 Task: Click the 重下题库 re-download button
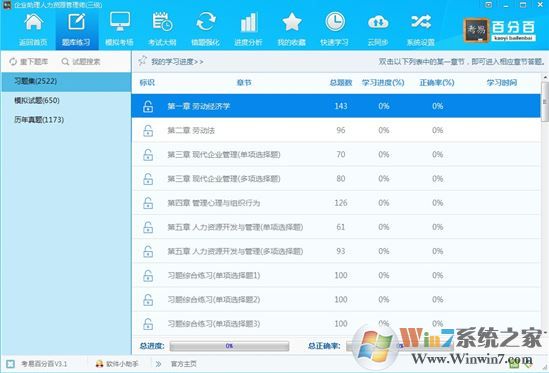tap(29, 62)
